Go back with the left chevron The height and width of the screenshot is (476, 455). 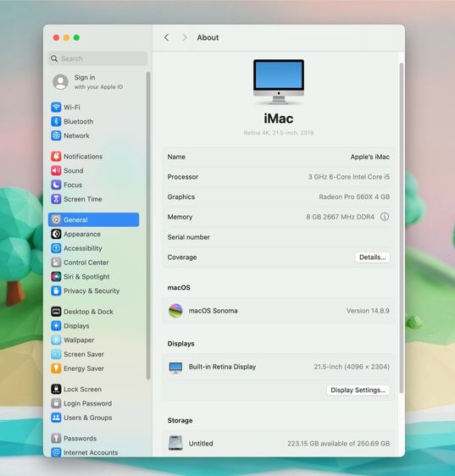tap(166, 37)
